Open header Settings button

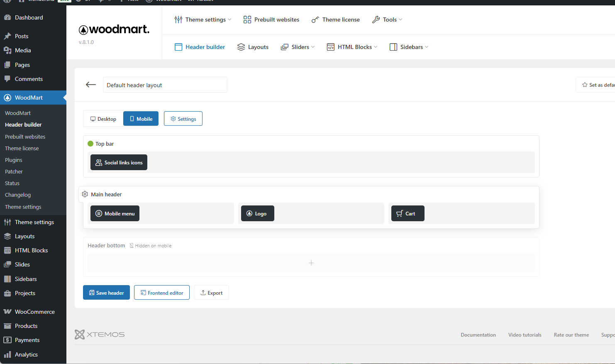(x=183, y=119)
